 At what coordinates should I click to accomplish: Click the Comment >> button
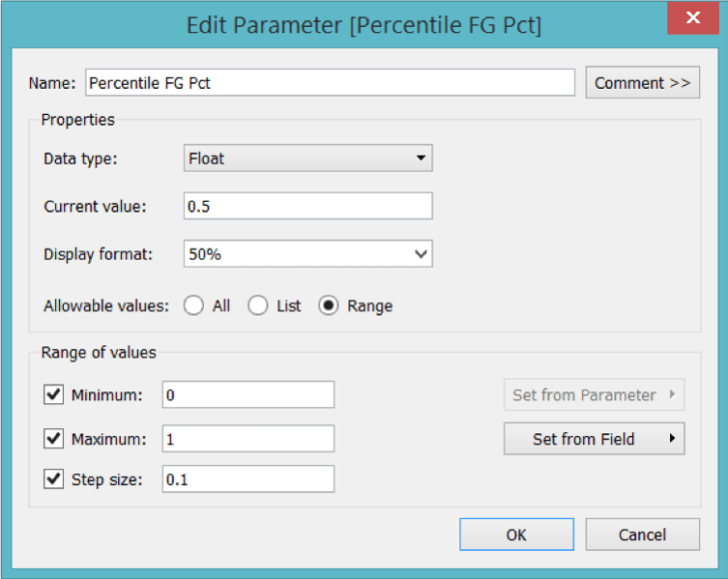coord(642,83)
